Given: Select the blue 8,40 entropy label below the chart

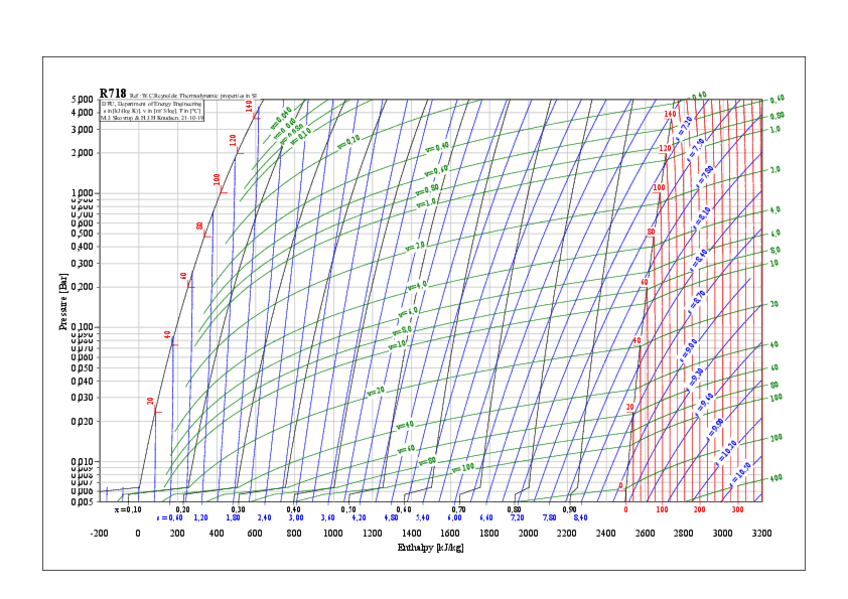Looking at the screenshot, I should pyautogui.click(x=580, y=518).
